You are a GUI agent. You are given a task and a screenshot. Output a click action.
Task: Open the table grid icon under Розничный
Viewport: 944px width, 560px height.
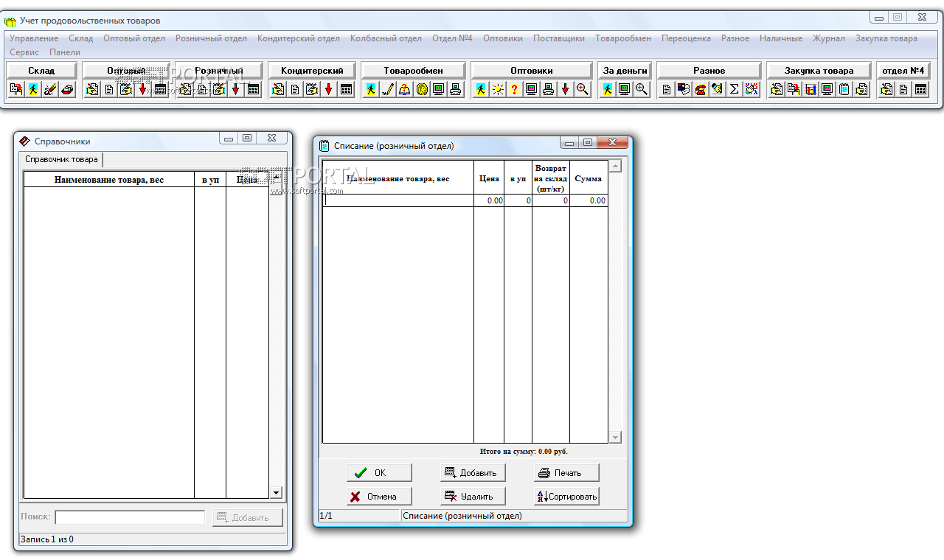pyautogui.click(x=253, y=89)
